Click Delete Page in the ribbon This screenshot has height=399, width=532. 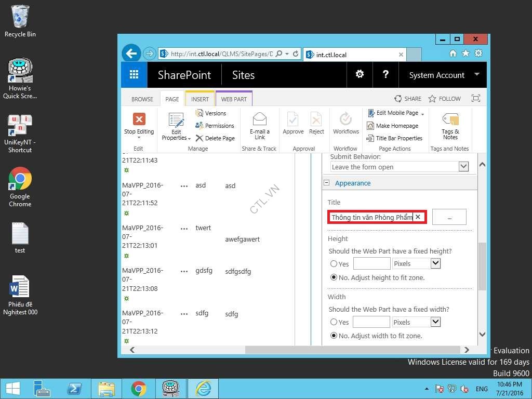(215, 138)
